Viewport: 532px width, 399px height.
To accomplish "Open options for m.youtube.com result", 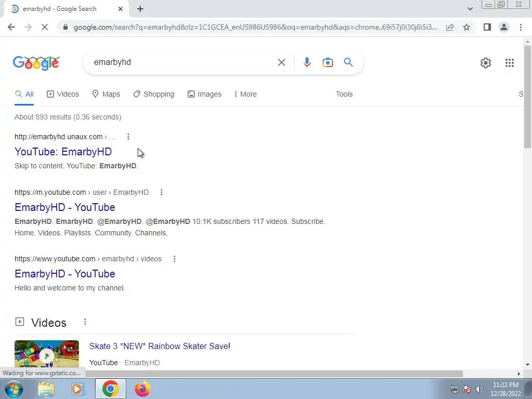I will click(162, 192).
